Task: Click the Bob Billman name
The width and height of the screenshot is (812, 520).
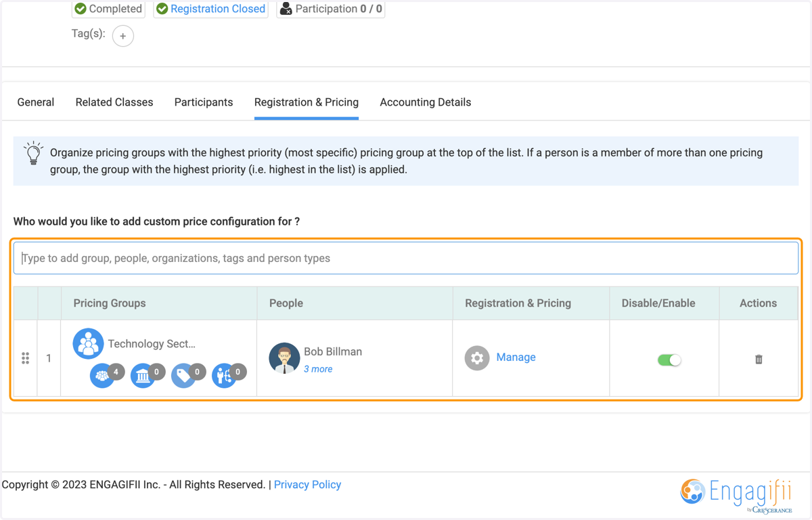Action: (333, 351)
